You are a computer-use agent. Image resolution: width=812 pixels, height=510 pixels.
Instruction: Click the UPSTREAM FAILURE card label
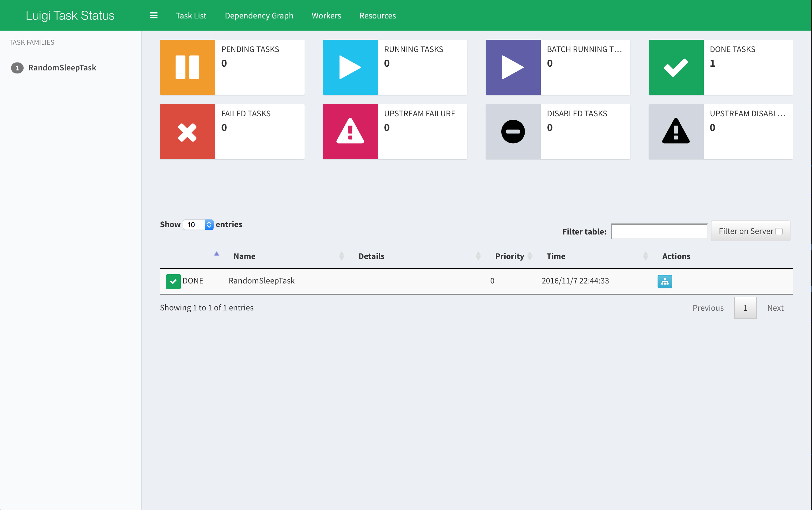coord(419,114)
